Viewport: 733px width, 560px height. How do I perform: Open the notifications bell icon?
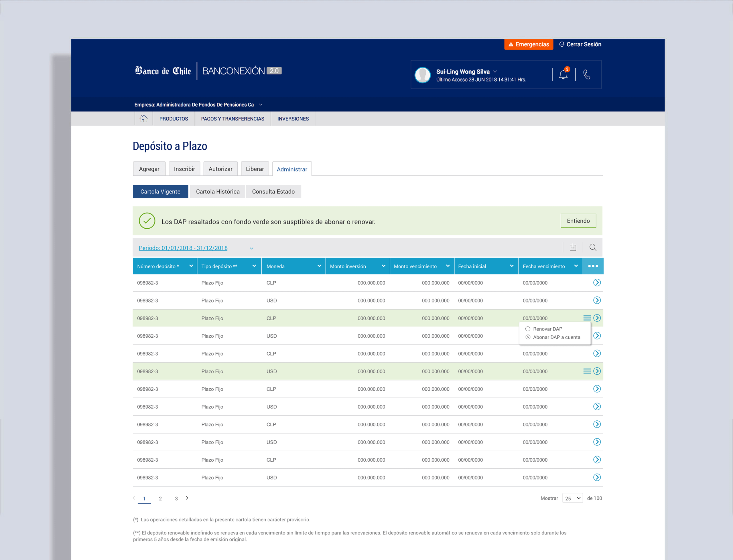tap(563, 74)
